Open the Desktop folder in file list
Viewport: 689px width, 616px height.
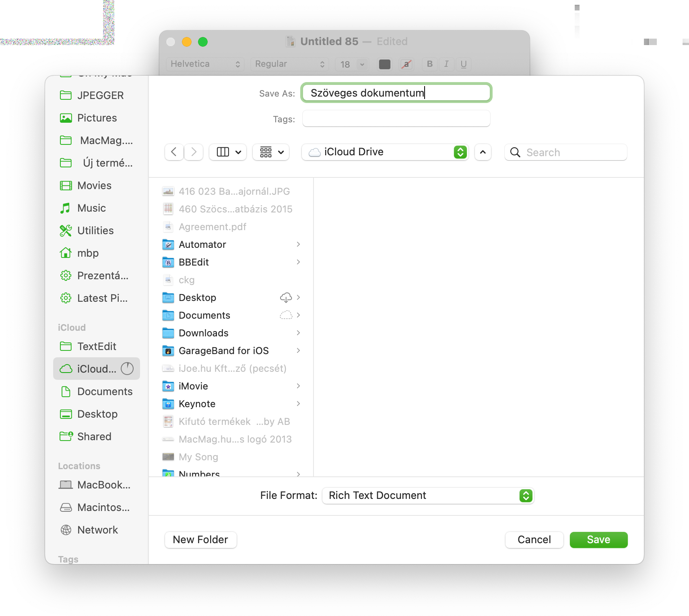[x=231, y=298]
